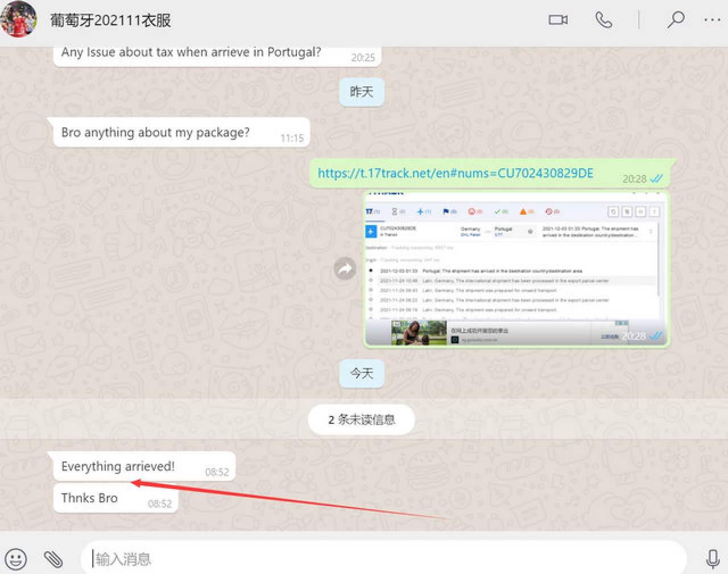Click the 2 条未读信息 unread banner
Screen dimensions: 728x574
pos(361,420)
